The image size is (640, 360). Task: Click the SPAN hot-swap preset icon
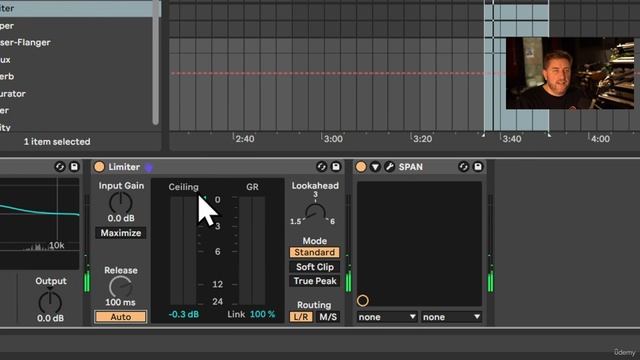click(463, 167)
